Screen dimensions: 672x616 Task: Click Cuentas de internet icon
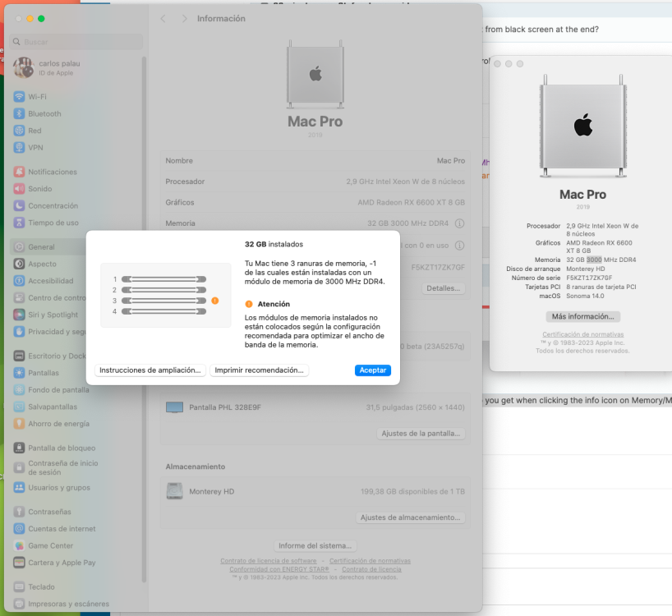click(x=19, y=529)
